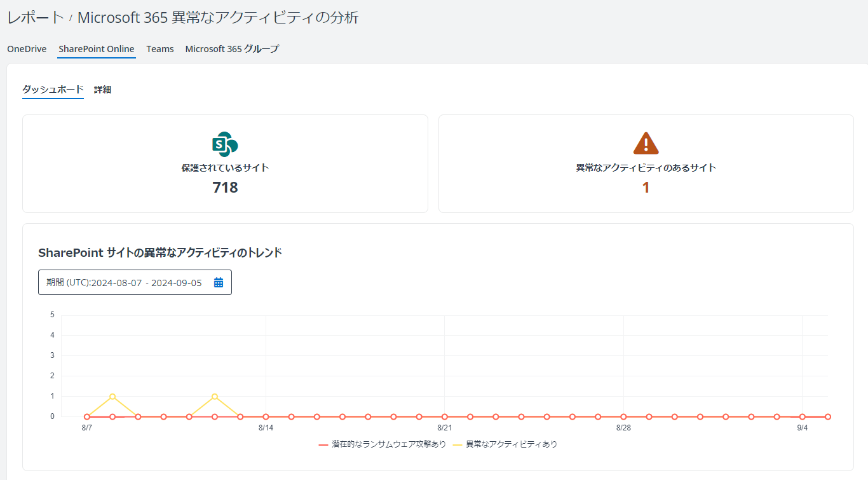Select the ダッシュボード sub-tab
The height and width of the screenshot is (480, 868).
53,90
